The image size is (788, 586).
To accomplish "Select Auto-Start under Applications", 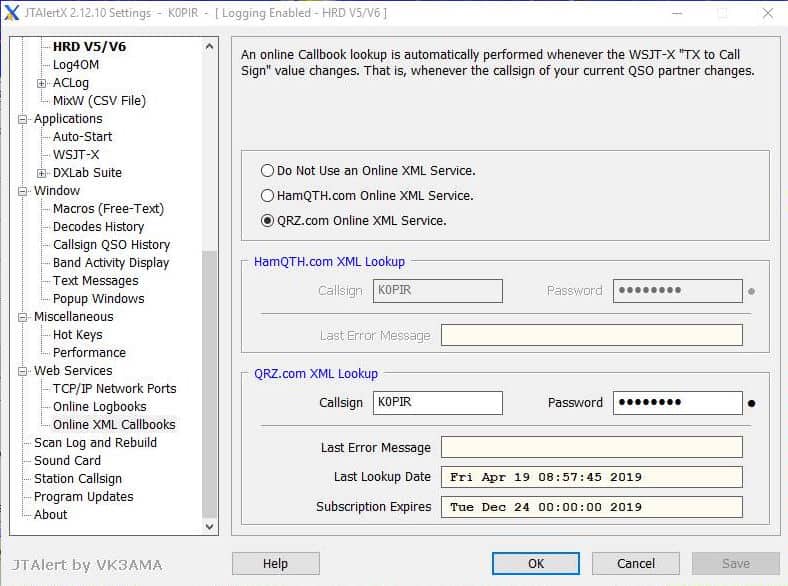I will coord(82,137).
